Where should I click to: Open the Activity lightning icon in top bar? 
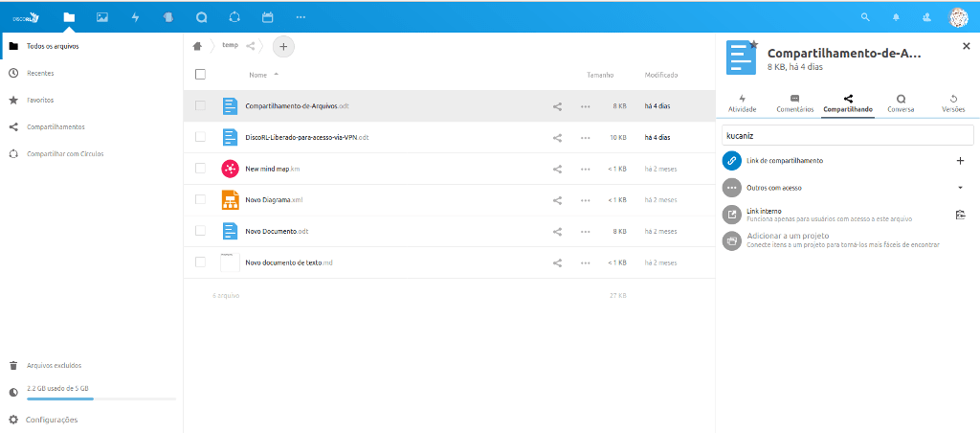[x=135, y=17]
